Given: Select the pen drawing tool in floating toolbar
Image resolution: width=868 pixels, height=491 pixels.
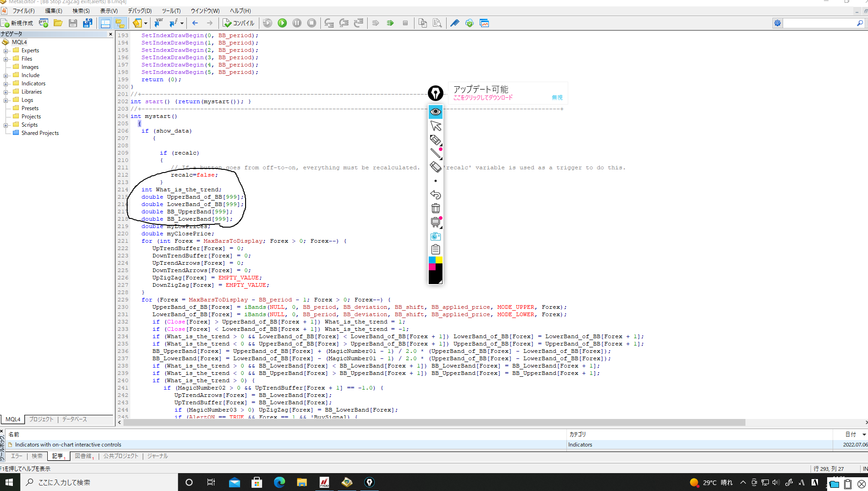Looking at the screenshot, I should point(436,139).
